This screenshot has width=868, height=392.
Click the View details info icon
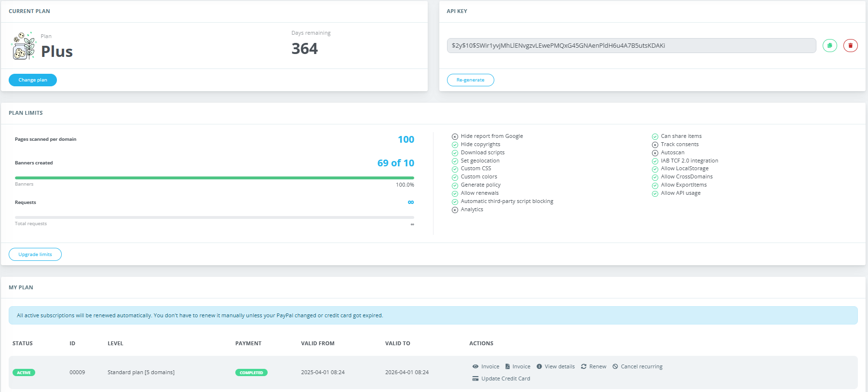pos(539,366)
